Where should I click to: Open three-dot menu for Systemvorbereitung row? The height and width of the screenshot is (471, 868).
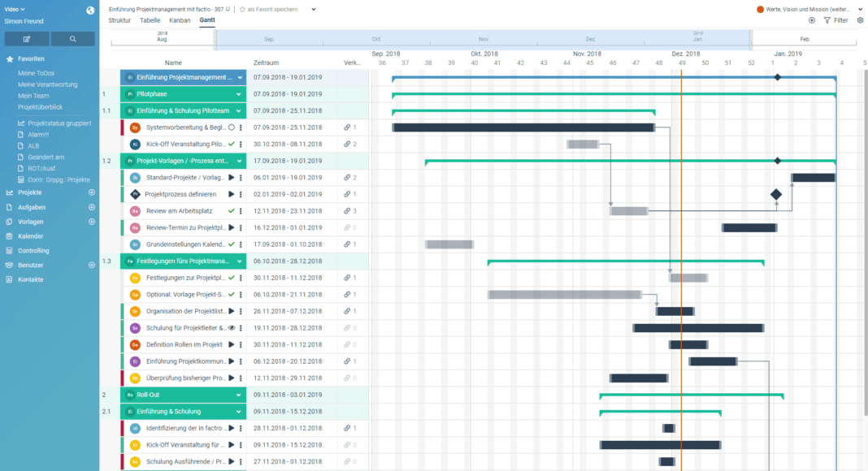pyautogui.click(x=241, y=127)
